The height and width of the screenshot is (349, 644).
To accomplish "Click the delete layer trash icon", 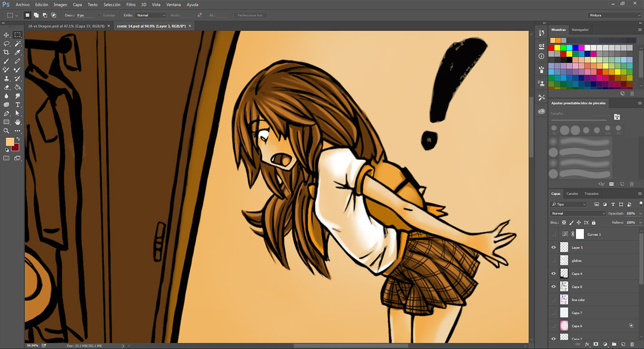I will [632, 344].
